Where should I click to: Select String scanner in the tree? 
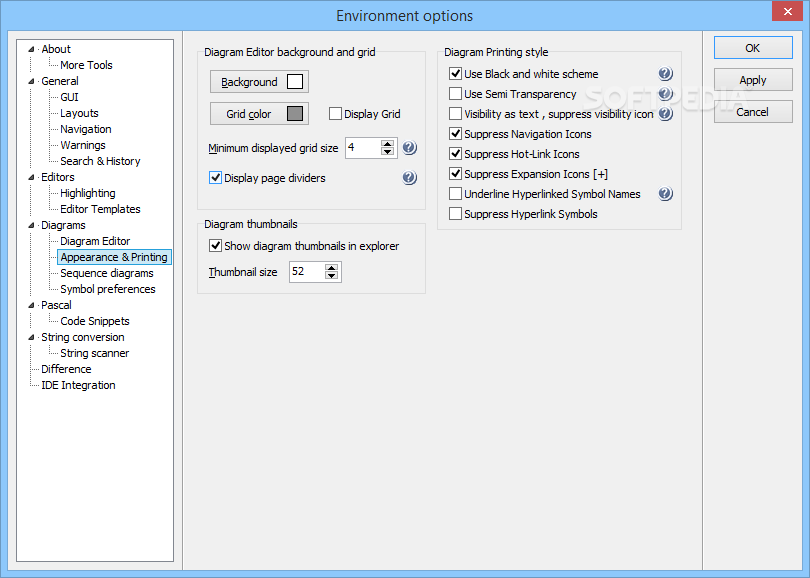(x=95, y=353)
